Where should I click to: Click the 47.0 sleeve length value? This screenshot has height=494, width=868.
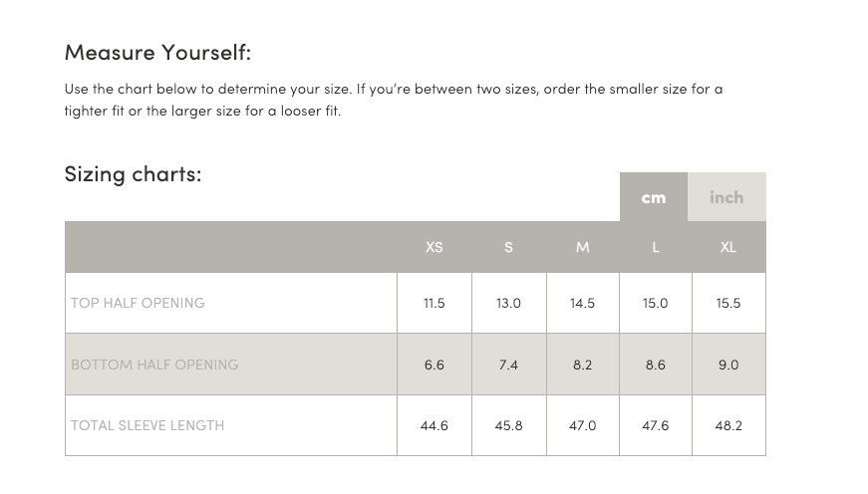582,425
